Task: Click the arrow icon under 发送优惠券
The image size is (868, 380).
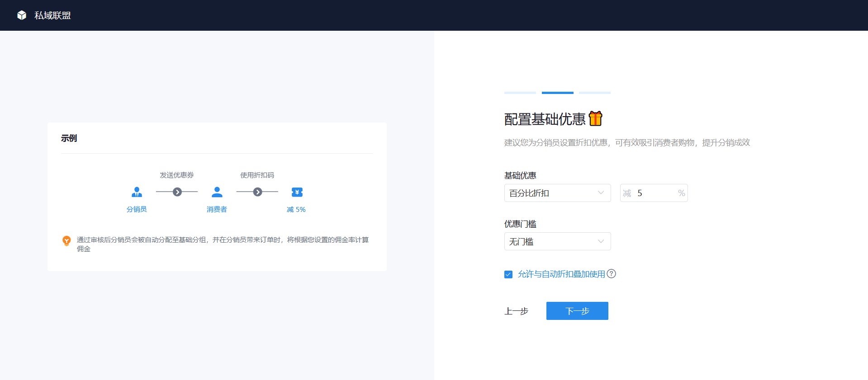Action: [177, 192]
